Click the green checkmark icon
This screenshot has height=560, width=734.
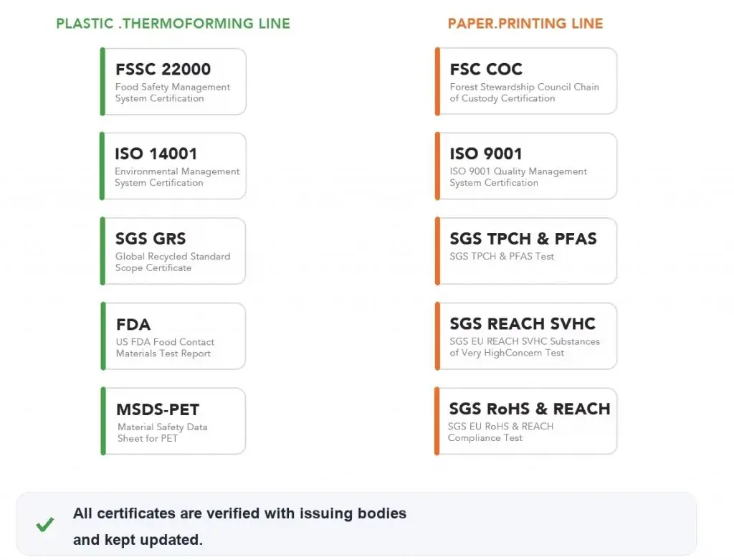(x=45, y=524)
